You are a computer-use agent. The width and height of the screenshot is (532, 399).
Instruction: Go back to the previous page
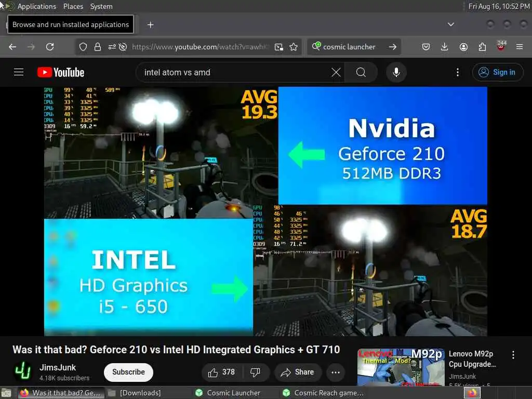[12, 47]
